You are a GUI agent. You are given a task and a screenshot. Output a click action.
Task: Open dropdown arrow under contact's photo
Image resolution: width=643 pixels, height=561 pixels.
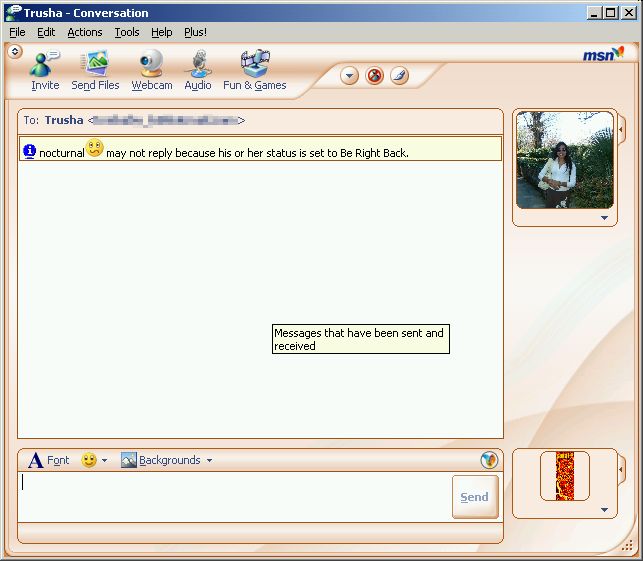[x=604, y=218]
